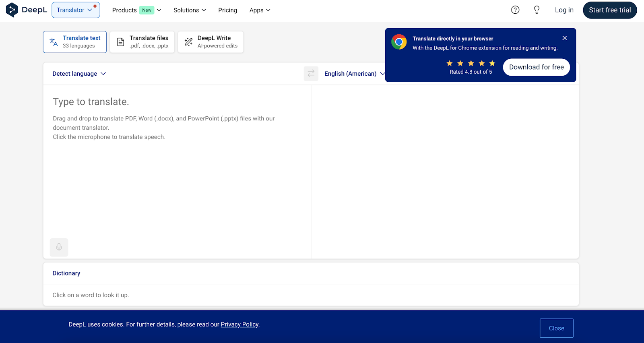Click the DeepL wordmark text
This screenshot has height=343, width=644.
[35, 10]
